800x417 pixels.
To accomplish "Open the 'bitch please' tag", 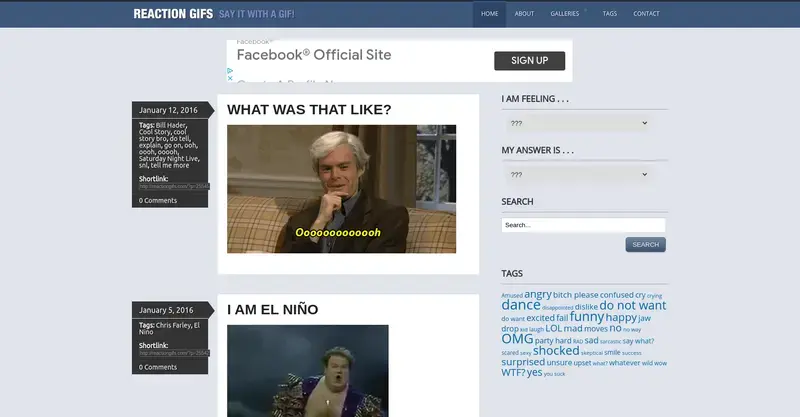I will click(576, 295).
